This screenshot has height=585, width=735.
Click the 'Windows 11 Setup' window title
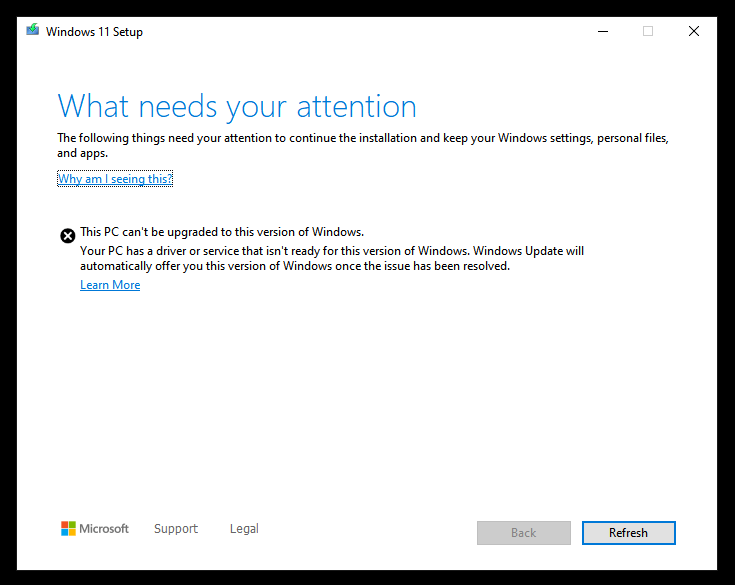point(94,32)
